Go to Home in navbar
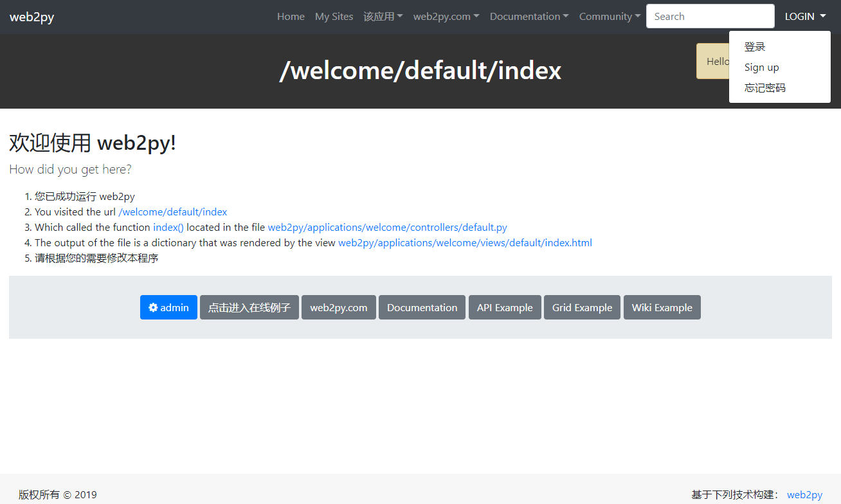The image size is (841, 504). click(x=291, y=17)
